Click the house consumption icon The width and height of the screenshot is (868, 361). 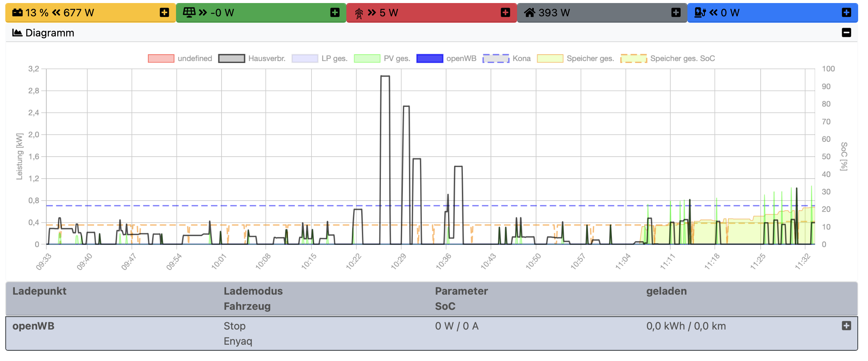530,13
